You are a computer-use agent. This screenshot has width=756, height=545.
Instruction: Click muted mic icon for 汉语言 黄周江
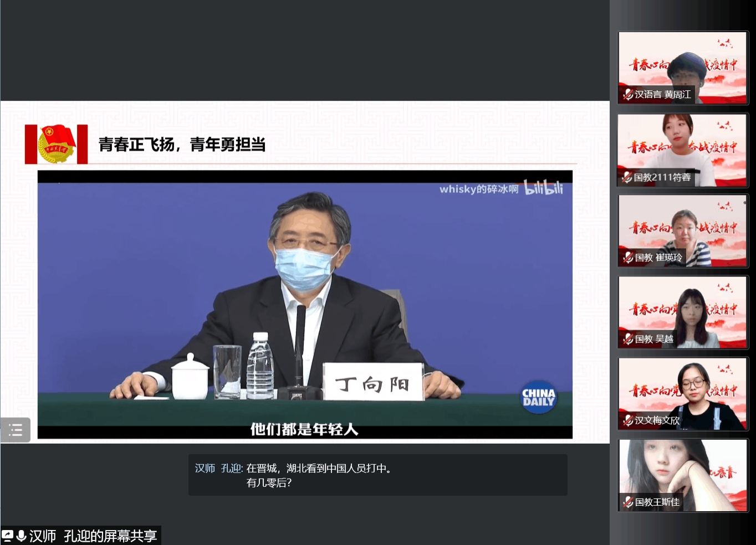pyautogui.click(x=627, y=95)
